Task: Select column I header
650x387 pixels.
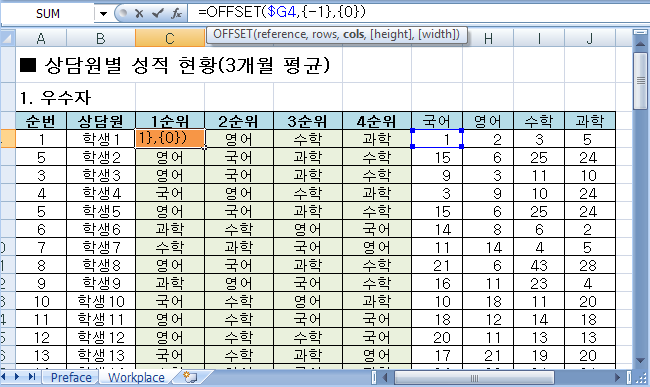Action: pyautogui.click(x=539, y=39)
